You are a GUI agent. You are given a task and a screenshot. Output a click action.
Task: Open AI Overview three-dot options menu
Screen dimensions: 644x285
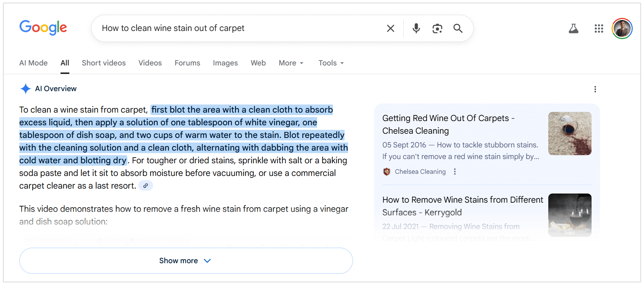tap(595, 89)
